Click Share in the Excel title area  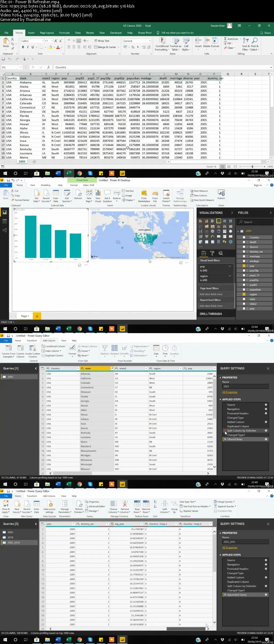pos(265,33)
